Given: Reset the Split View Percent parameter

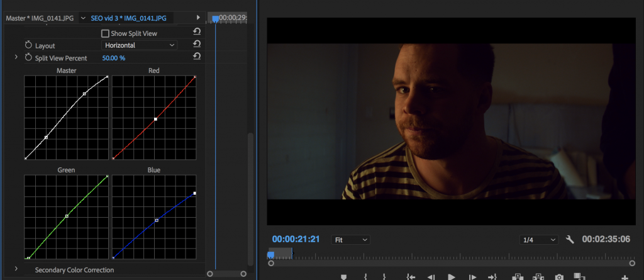Looking at the screenshot, I should point(197,57).
